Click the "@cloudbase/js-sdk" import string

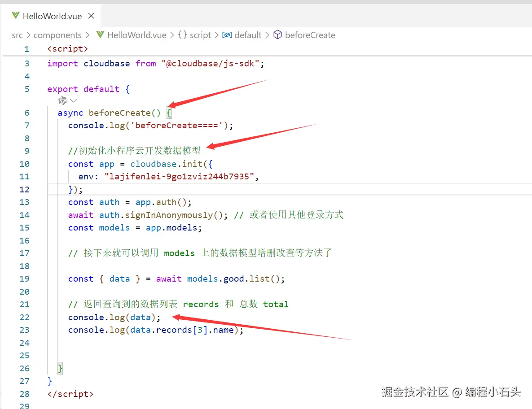pyautogui.click(x=211, y=63)
